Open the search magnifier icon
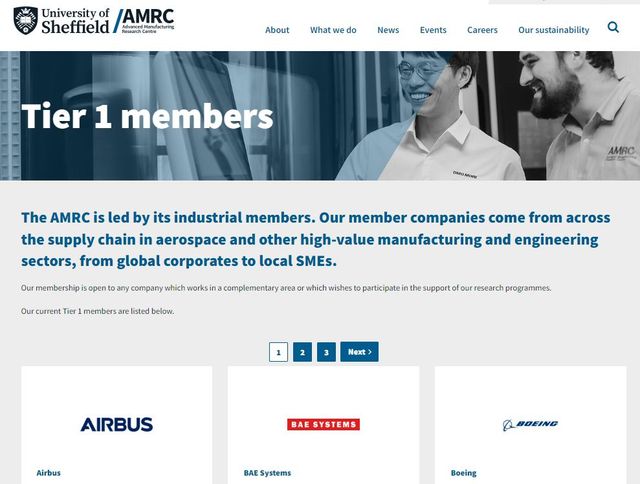 click(x=613, y=27)
